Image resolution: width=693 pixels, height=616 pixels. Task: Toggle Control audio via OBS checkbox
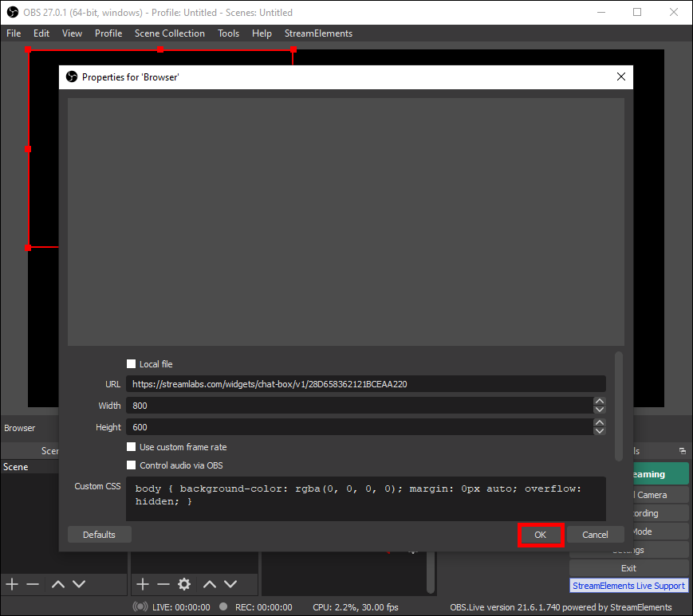(x=132, y=465)
